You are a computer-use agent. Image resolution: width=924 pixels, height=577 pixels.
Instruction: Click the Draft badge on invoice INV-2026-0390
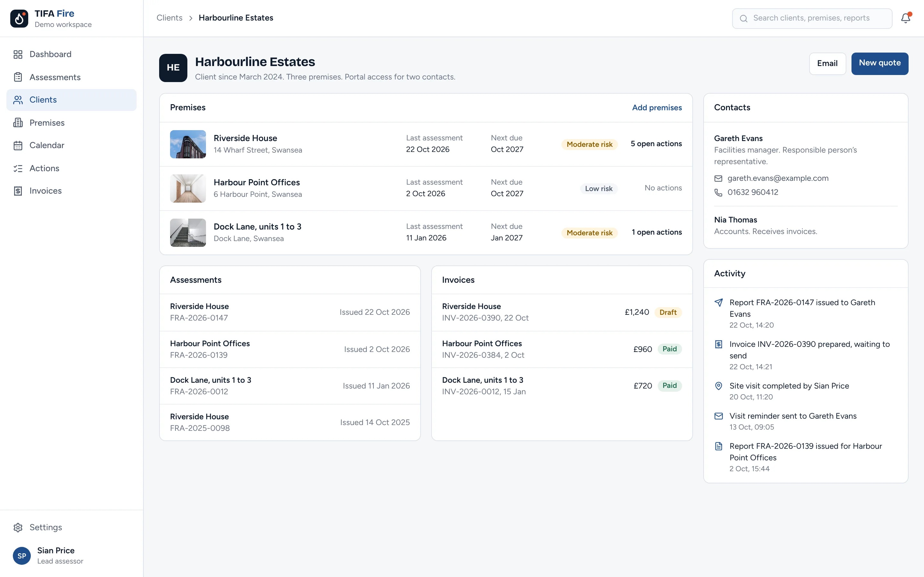tap(668, 312)
